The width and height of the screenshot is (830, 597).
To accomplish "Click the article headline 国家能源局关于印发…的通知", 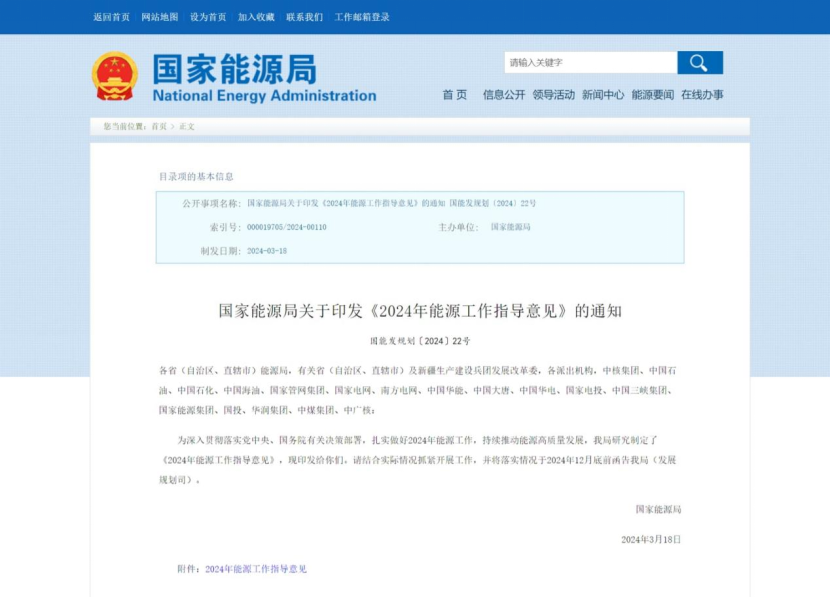I will (x=420, y=311).
